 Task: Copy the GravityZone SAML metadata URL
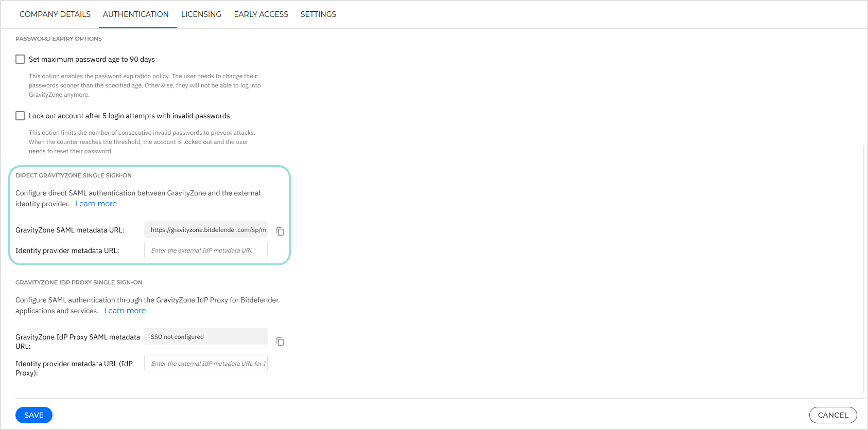[280, 231]
